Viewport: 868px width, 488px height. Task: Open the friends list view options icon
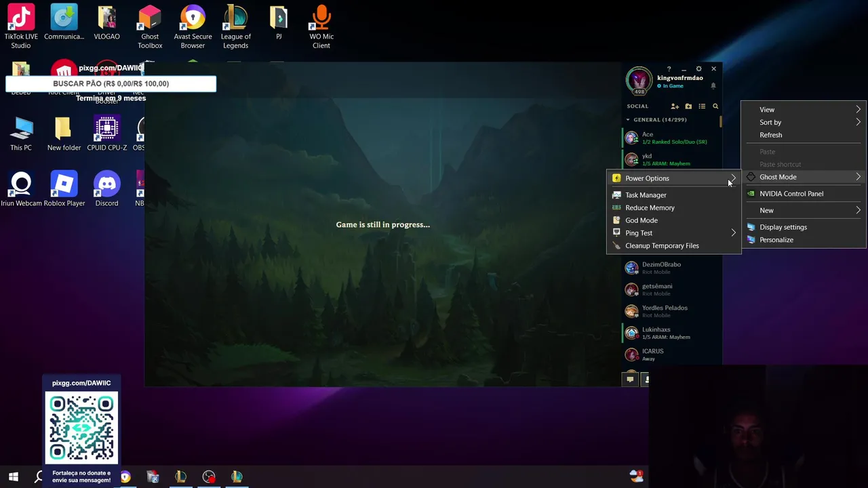click(x=702, y=106)
